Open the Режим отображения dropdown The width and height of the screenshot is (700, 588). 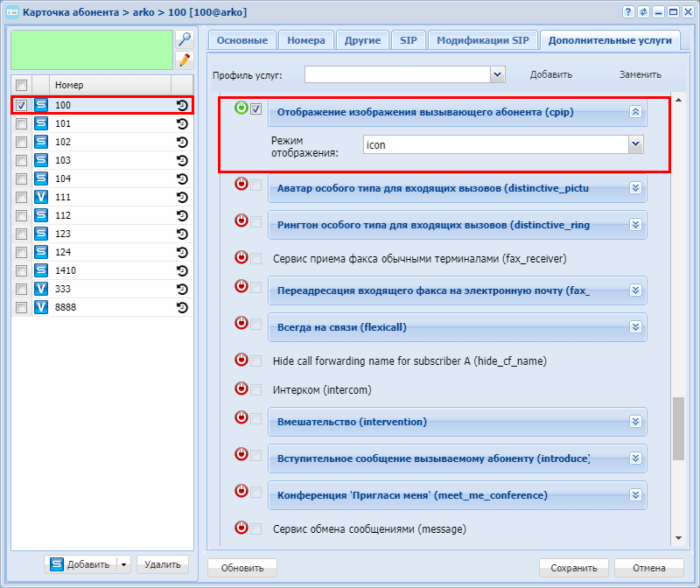click(636, 144)
